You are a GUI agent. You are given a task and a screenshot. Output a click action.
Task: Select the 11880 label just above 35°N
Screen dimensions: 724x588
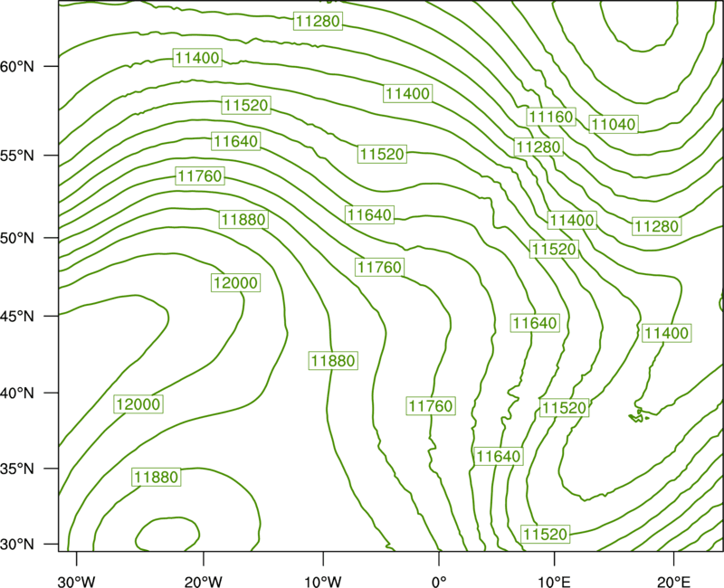(157, 477)
